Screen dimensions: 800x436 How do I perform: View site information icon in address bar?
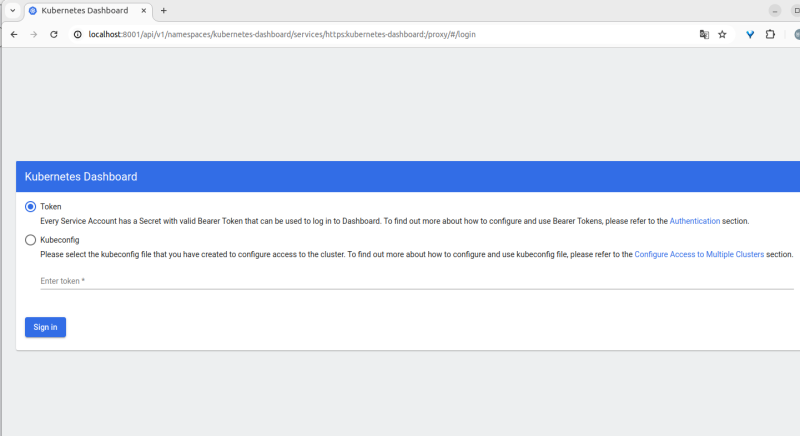(x=78, y=34)
